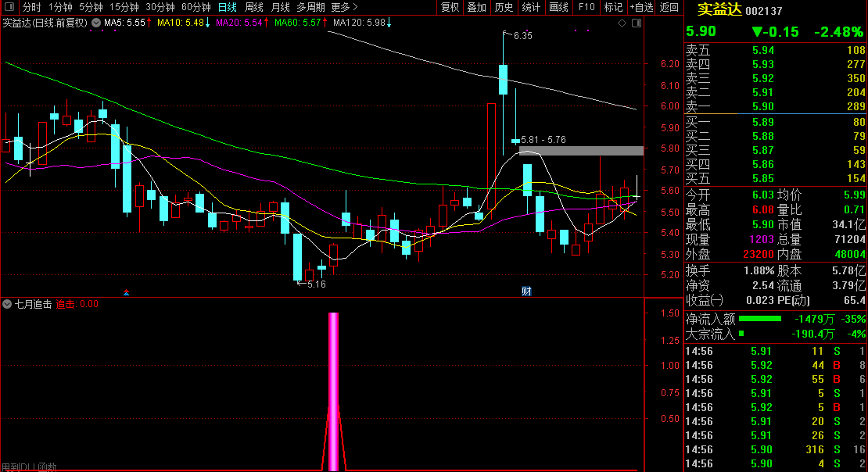Click the blue arrow marker on the time axis

[127, 292]
